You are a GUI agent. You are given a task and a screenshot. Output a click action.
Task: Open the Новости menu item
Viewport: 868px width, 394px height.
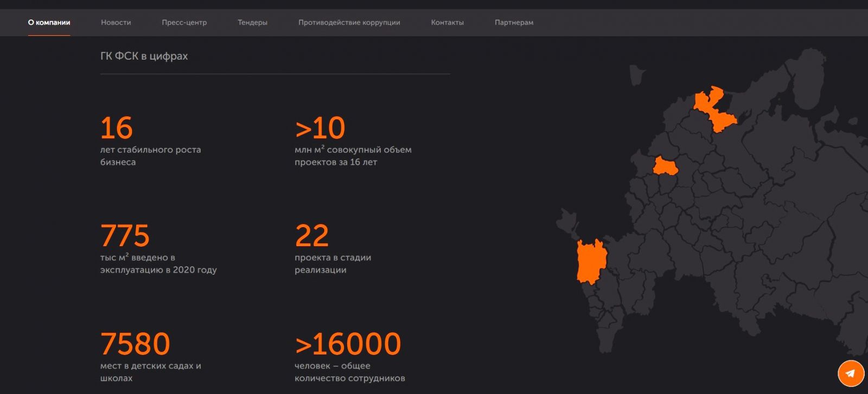click(x=116, y=22)
